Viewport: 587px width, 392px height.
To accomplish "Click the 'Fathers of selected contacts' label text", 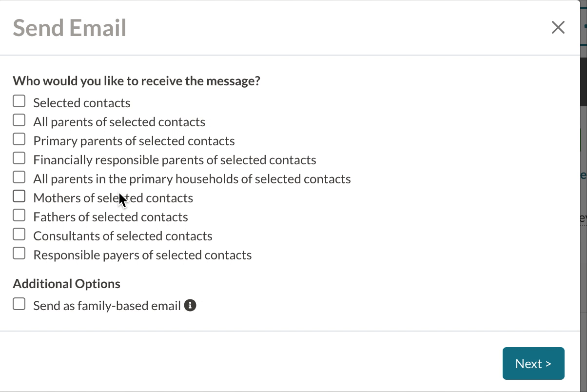I will coord(110,217).
